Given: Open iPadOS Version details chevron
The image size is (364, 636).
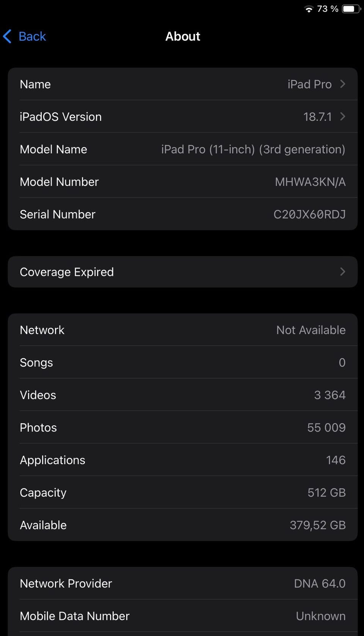Looking at the screenshot, I should point(343,116).
